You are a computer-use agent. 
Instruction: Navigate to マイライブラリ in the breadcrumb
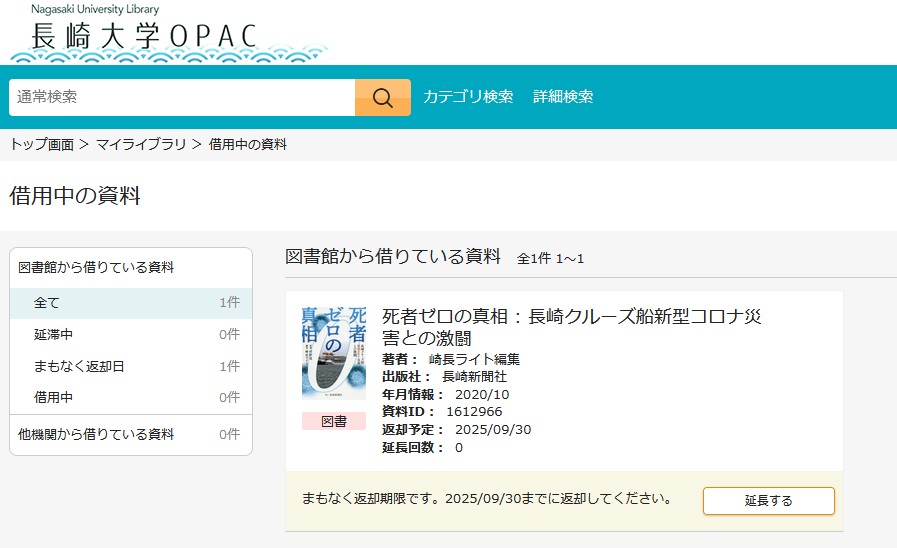(x=141, y=145)
